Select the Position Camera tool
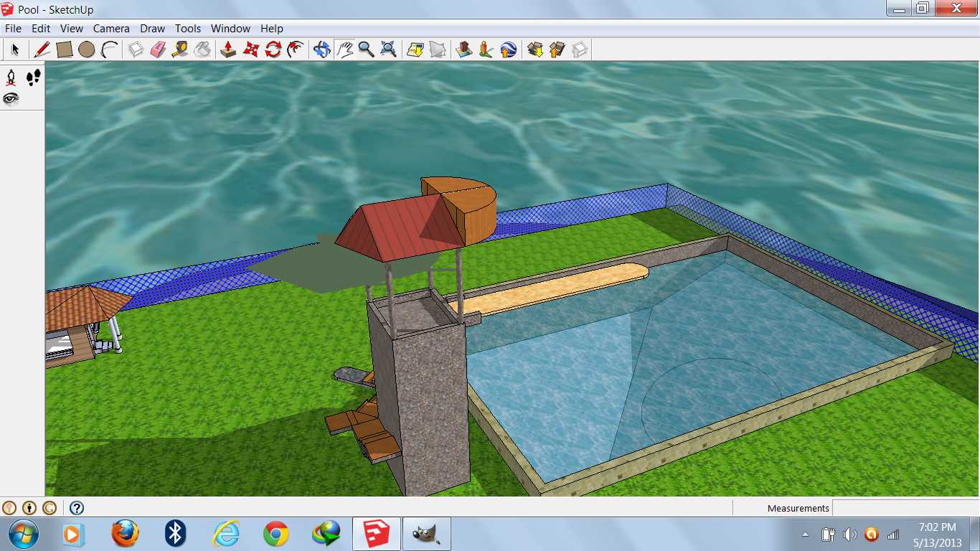This screenshot has height=551, width=980. coord(11,77)
